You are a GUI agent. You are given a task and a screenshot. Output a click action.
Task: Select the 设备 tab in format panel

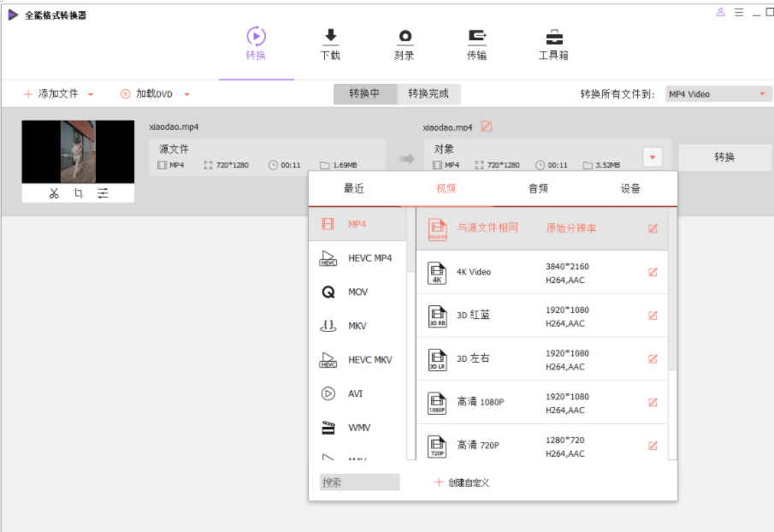tap(630, 188)
